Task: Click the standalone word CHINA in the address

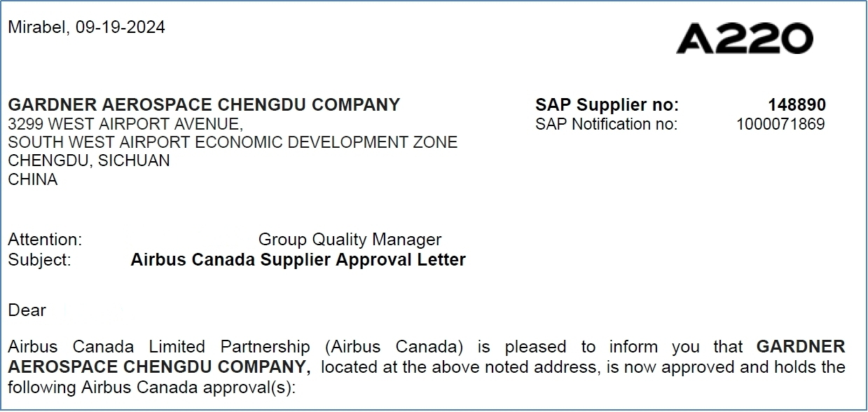Action: tap(33, 179)
